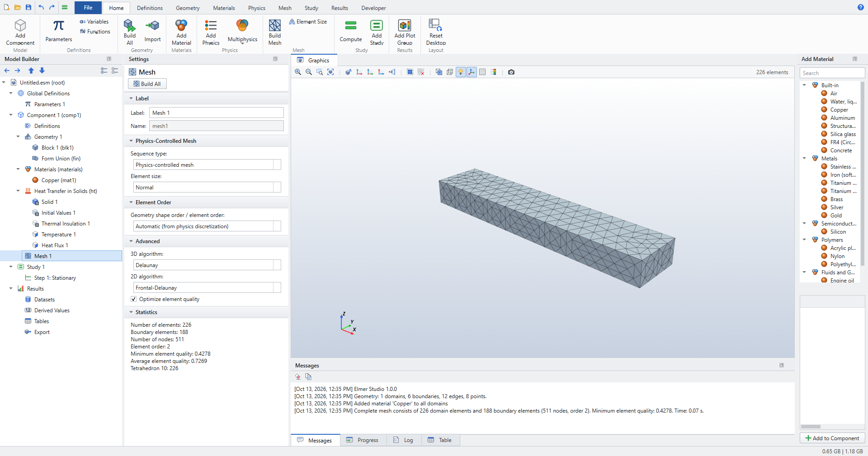Open the 2D algorithm Frontal-Delaunay dropdown

point(207,288)
